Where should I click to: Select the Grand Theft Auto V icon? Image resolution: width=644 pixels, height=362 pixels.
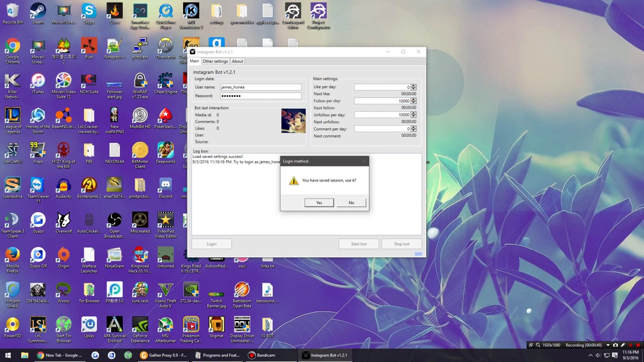click(166, 295)
